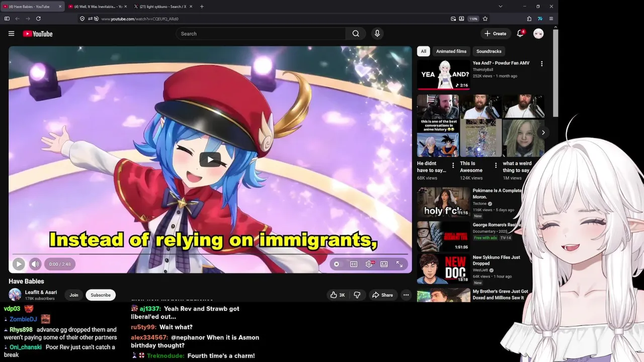Select the Soundtracks chip

click(x=489, y=51)
